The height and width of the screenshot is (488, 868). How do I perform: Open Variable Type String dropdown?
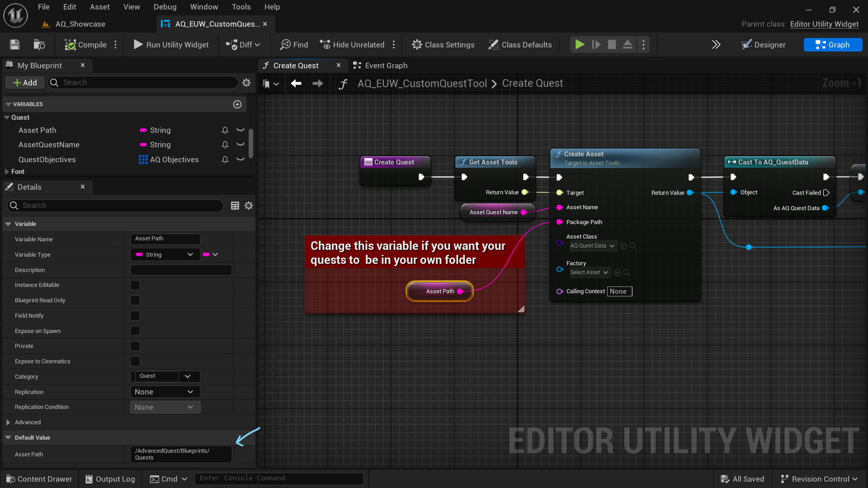coord(165,254)
